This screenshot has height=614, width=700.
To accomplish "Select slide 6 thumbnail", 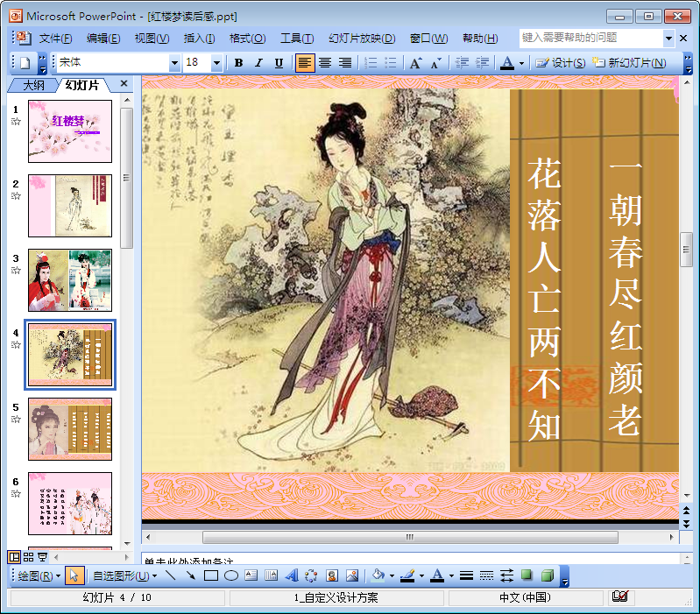I will click(x=70, y=504).
